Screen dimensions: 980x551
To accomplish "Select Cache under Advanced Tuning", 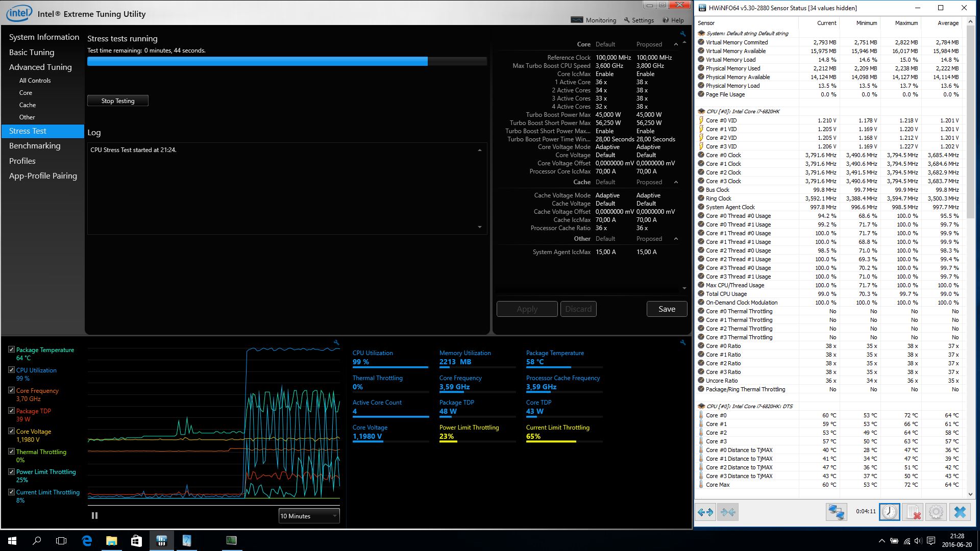I will click(28, 105).
